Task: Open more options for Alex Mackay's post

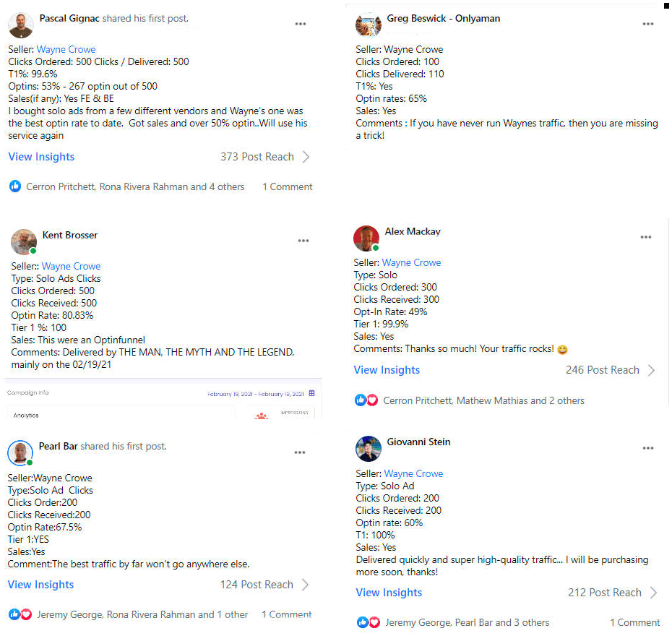Action: click(646, 238)
